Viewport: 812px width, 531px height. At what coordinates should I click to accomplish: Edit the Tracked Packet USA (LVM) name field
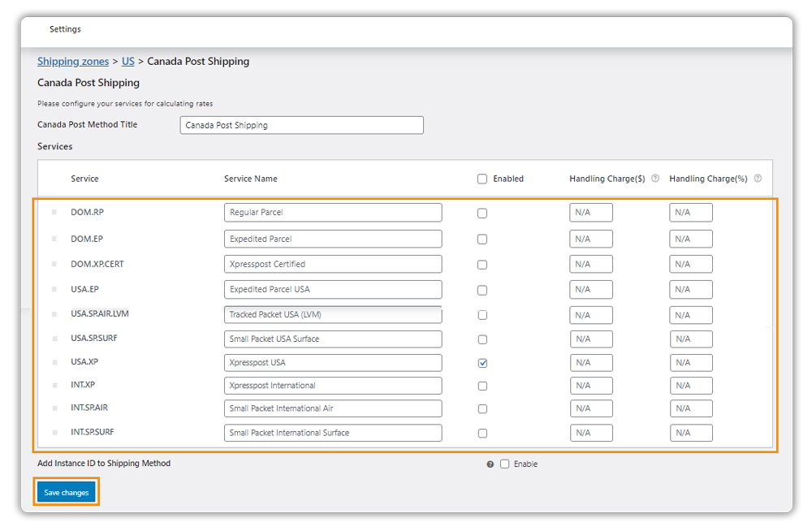[x=333, y=314]
